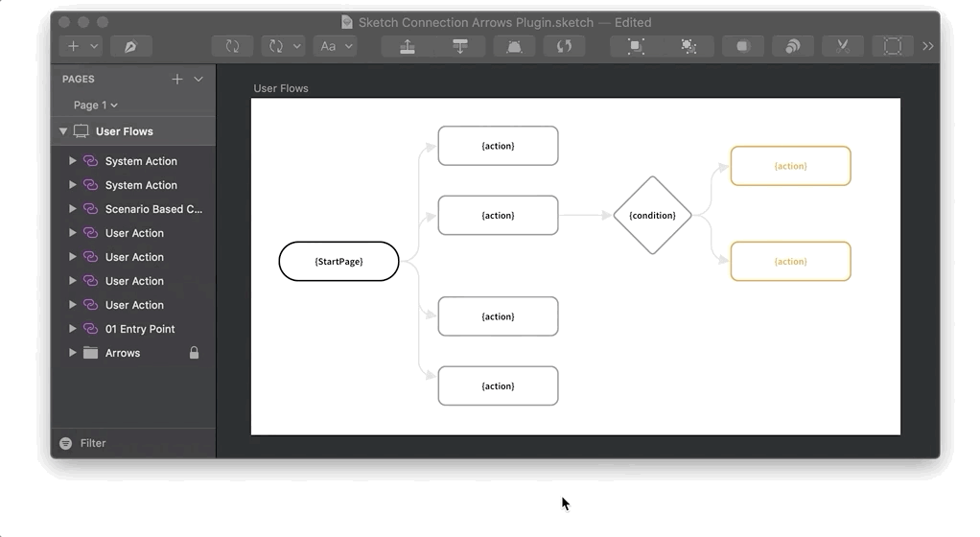
Task: Select the Vector pen tool
Action: tap(130, 46)
